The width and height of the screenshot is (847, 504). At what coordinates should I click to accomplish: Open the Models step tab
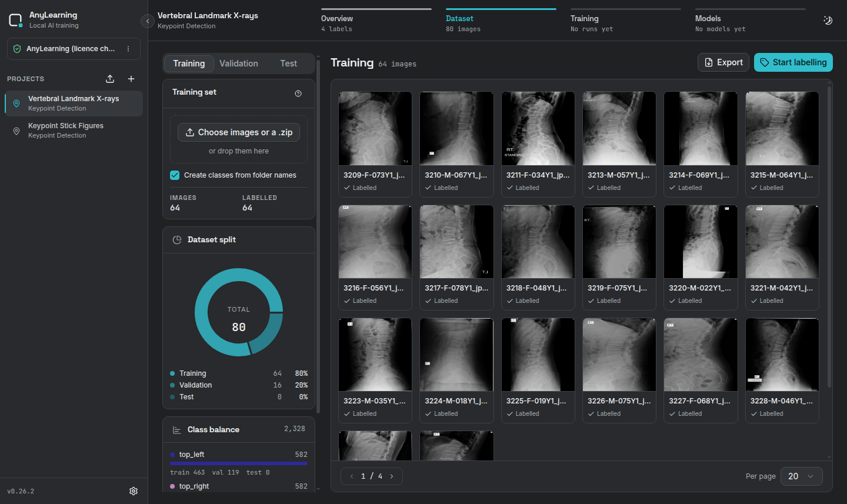click(x=751, y=21)
